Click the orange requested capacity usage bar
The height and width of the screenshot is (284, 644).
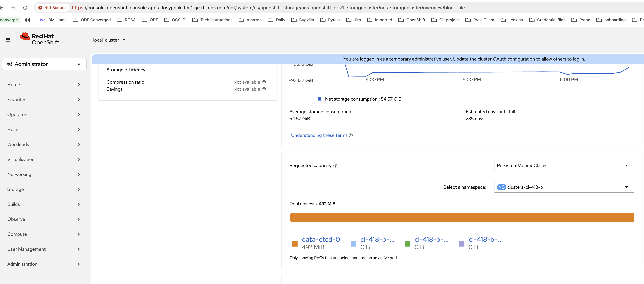tap(461, 217)
